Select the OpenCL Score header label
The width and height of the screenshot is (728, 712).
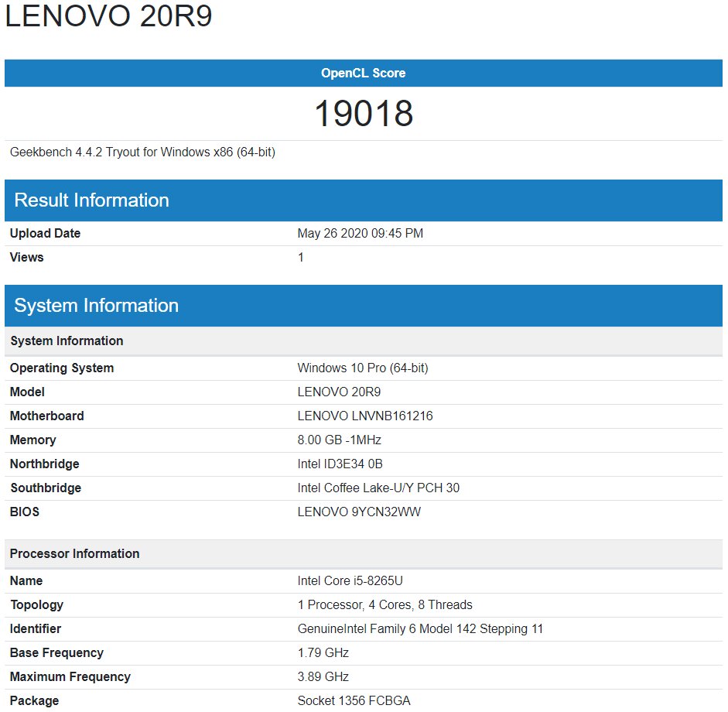click(x=363, y=73)
